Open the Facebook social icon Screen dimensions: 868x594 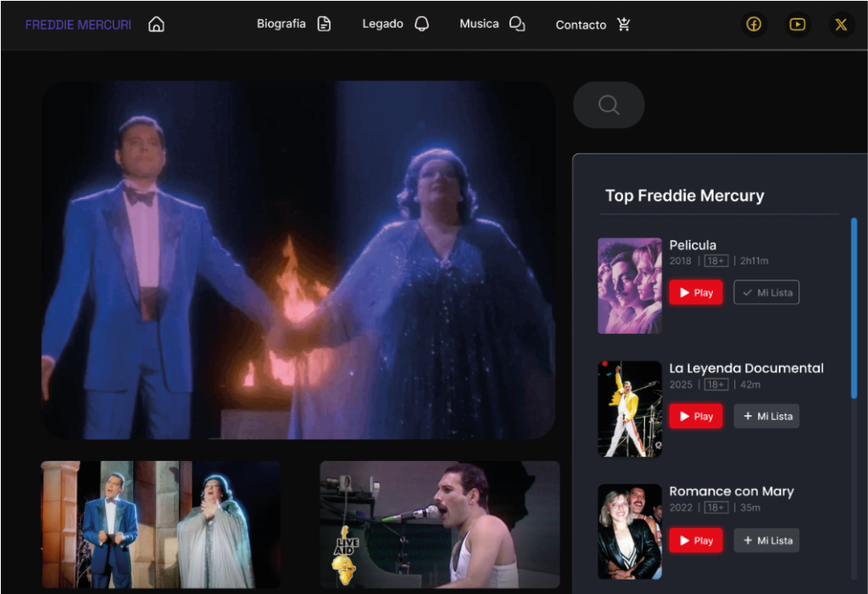[x=754, y=25]
